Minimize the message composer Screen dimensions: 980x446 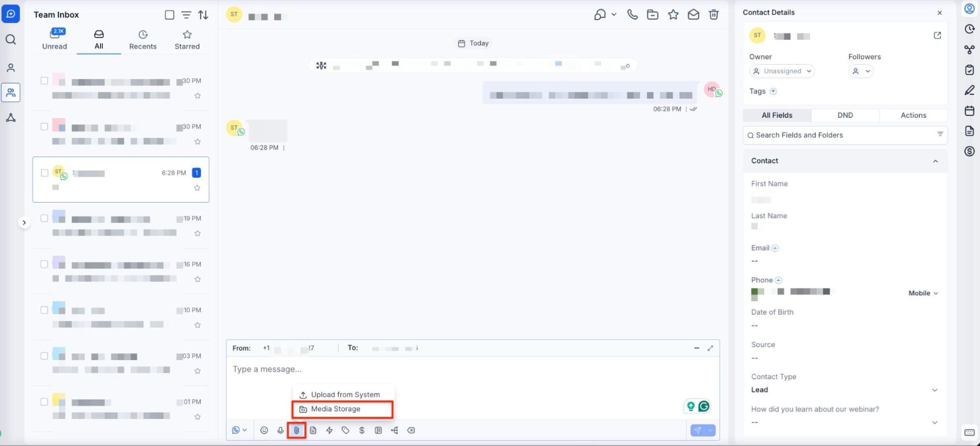click(x=697, y=348)
